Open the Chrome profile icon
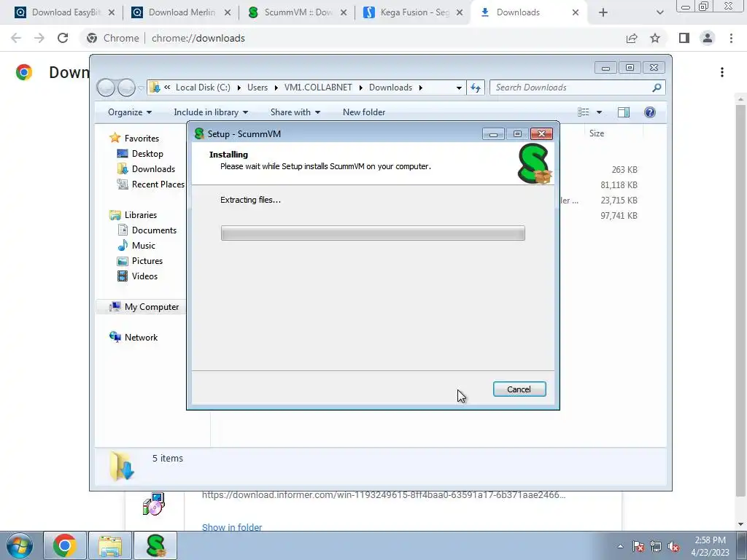Screen dimensions: 747x560 tap(708, 38)
